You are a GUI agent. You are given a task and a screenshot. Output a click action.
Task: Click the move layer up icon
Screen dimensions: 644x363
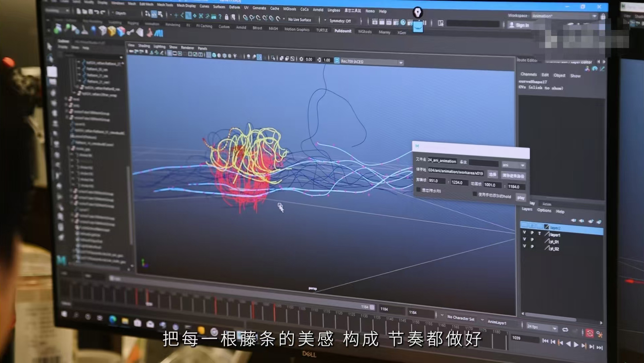(x=574, y=221)
